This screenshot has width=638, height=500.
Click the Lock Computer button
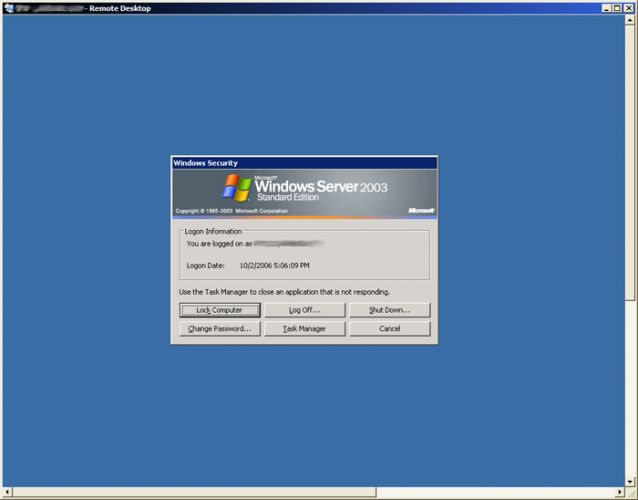coord(220,310)
